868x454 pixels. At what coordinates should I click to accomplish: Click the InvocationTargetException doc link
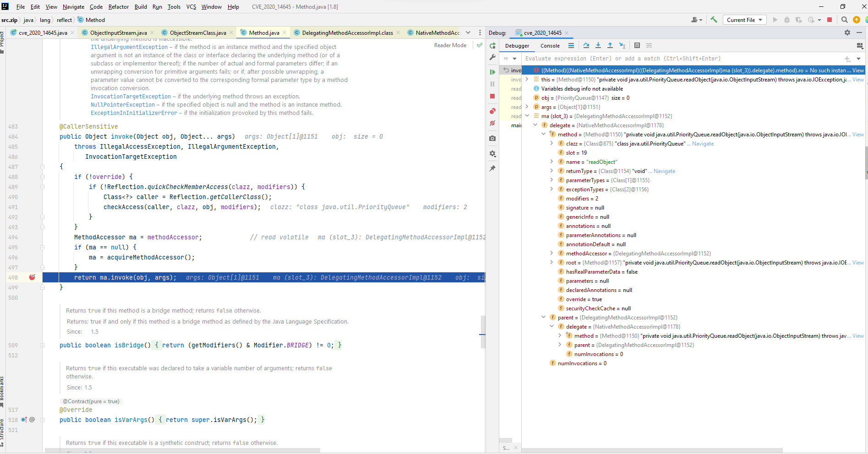[x=131, y=97]
